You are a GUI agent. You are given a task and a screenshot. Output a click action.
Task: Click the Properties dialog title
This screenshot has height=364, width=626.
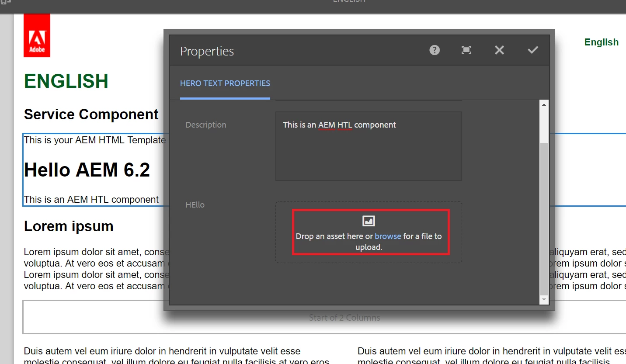tap(207, 51)
